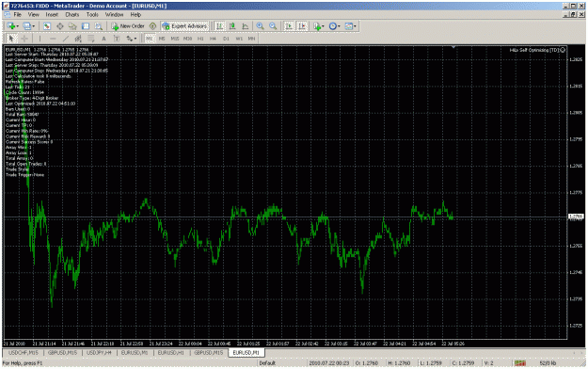Show the Market Watch window
This screenshot has width=588, height=369.
click(x=46, y=26)
